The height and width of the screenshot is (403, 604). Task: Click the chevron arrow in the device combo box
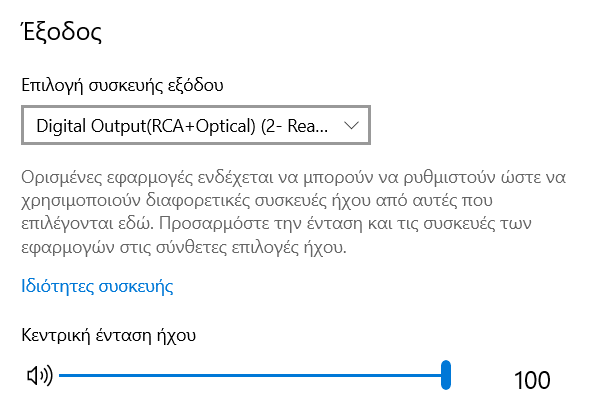pos(350,127)
